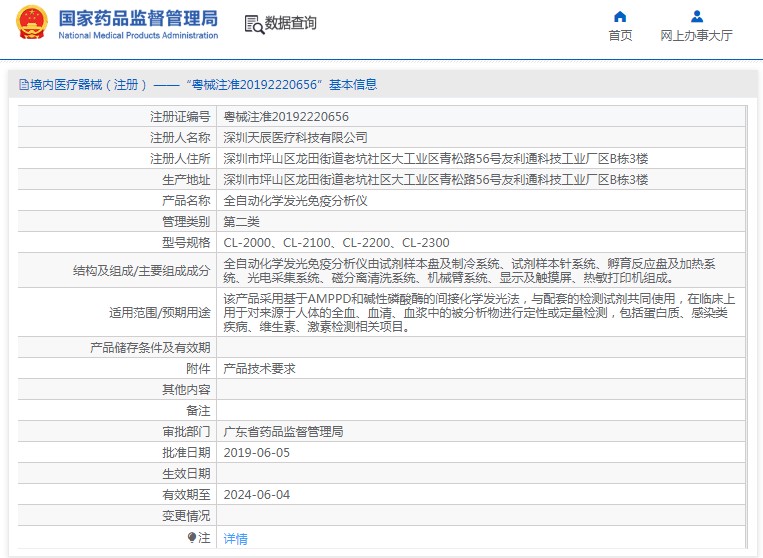Click 结构及组成/主要组成成分 row label
Image resolution: width=763 pixels, height=558 pixels.
[x=142, y=270]
